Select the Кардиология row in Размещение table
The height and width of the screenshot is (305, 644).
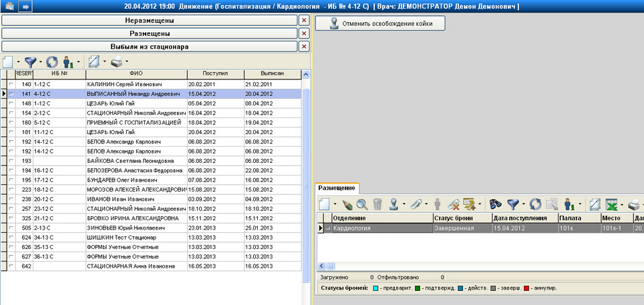click(481, 228)
